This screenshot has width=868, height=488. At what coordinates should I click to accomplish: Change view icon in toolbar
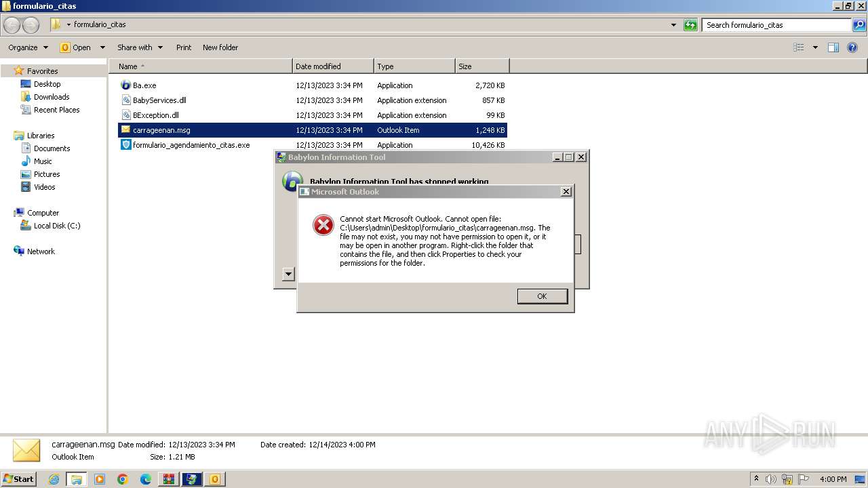(x=799, y=47)
